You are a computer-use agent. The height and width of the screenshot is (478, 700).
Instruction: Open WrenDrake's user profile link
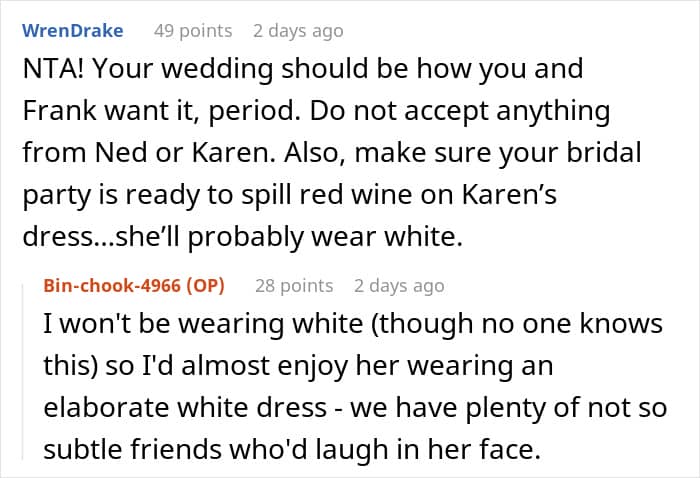(73, 30)
